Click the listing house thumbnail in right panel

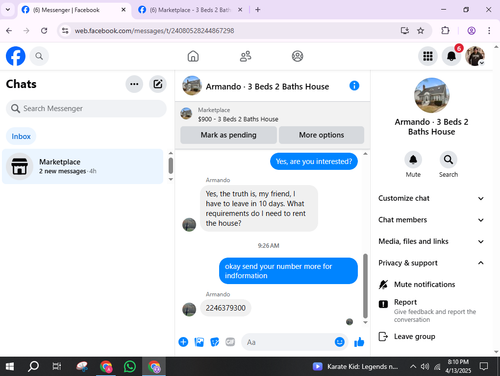[x=431, y=95]
